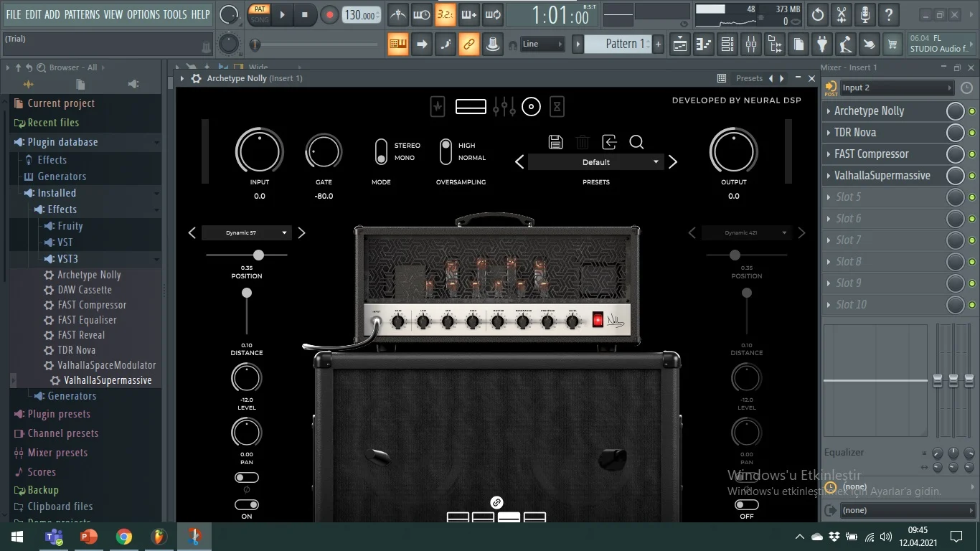Select the cab speaker section icon
Screen dimensions: 980x551
tap(531, 107)
